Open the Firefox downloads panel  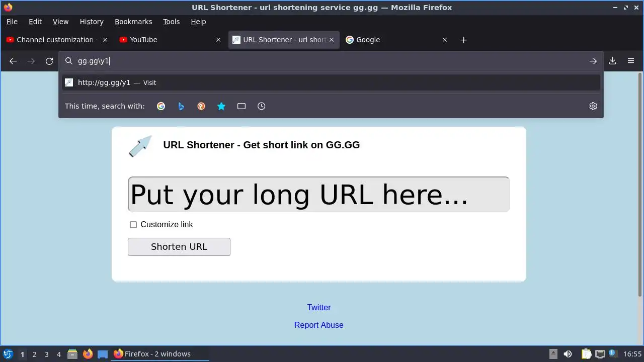point(612,61)
